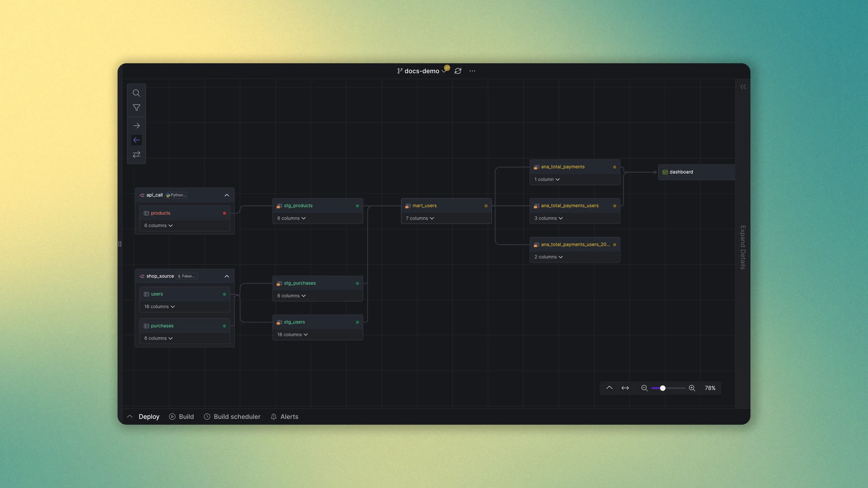
Task: Select the left arrow upstream lineage icon
Action: click(x=136, y=140)
